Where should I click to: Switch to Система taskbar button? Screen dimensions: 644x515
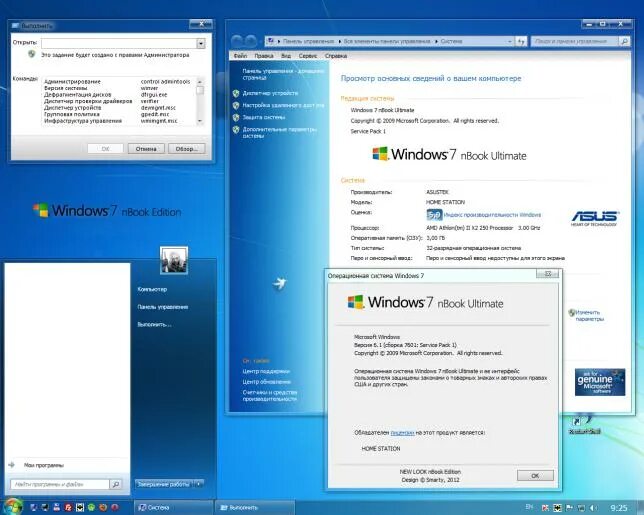point(174,508)
